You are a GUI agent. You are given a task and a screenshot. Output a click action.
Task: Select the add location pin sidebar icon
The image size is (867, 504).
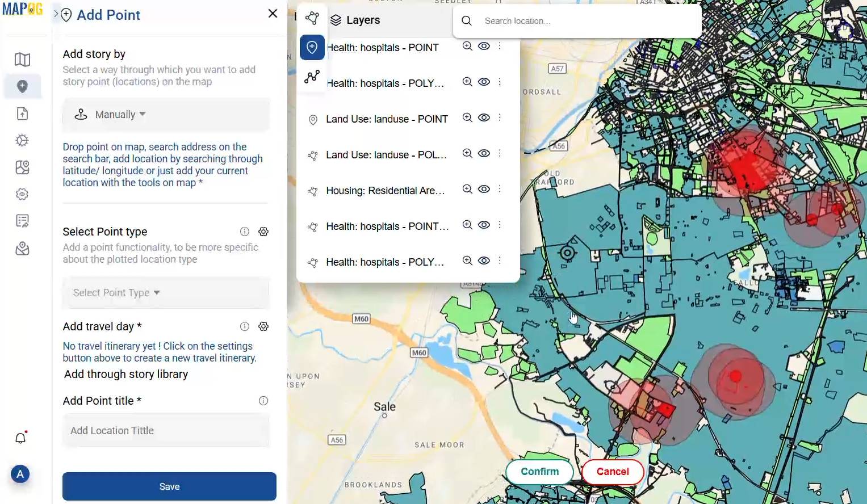pos(22,86)
